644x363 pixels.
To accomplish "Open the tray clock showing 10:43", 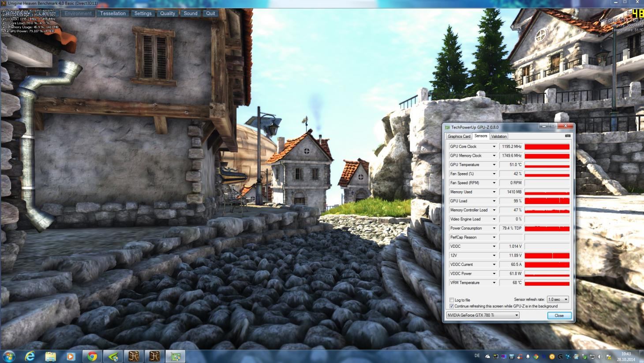I will 626,356.
